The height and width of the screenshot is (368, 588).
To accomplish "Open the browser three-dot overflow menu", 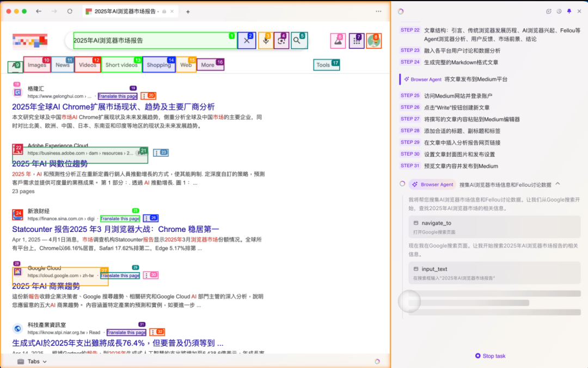I will click(x=378, y=11).
